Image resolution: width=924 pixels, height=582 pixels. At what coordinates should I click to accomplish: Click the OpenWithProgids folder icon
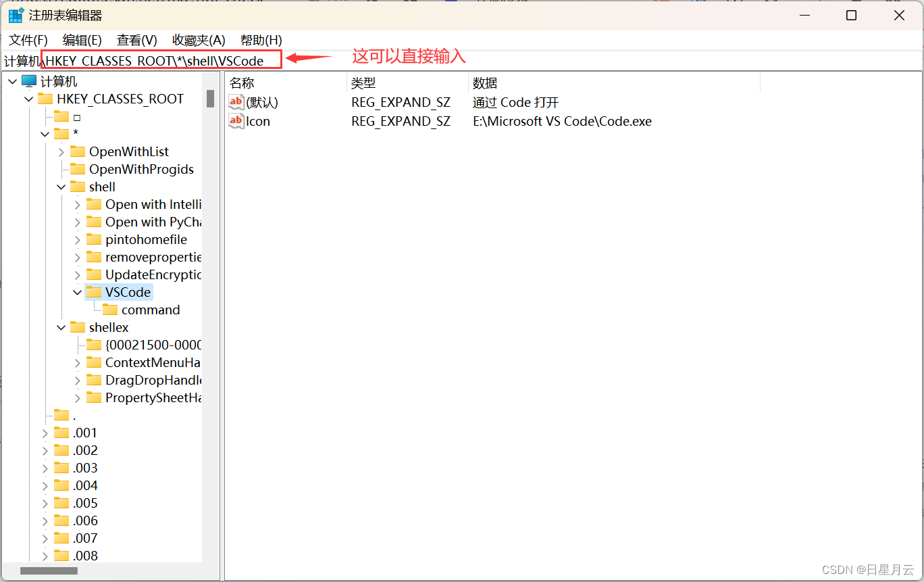[x=76, y=169]
